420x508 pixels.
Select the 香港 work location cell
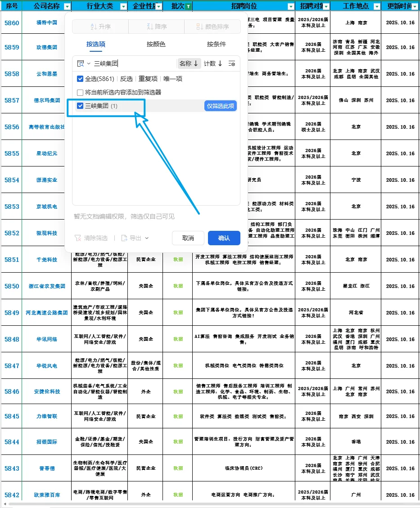click(356, 442)
